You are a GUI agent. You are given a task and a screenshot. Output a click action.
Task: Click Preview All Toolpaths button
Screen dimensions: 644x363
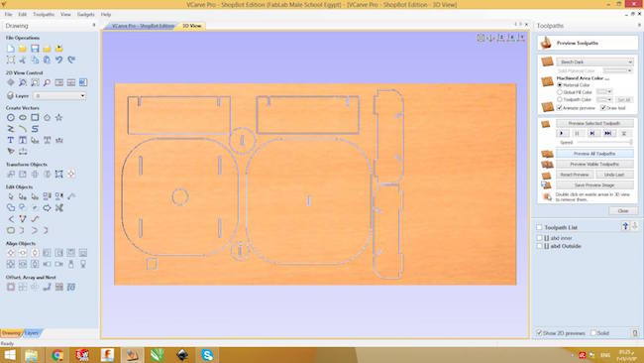pos(594,154)
